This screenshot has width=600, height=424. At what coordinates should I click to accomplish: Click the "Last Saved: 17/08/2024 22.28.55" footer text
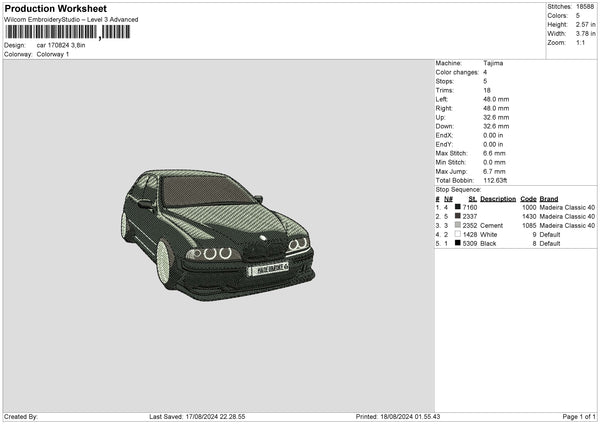pos(197,417)
